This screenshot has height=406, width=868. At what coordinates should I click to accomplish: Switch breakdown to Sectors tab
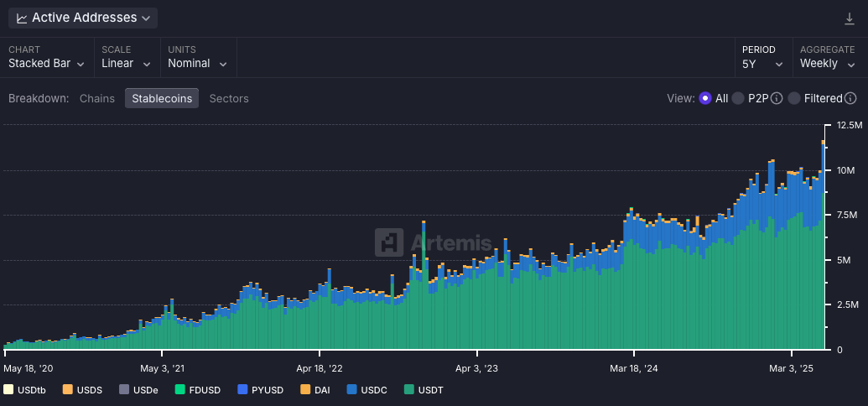pyautogui.click(x=229, y=98)
